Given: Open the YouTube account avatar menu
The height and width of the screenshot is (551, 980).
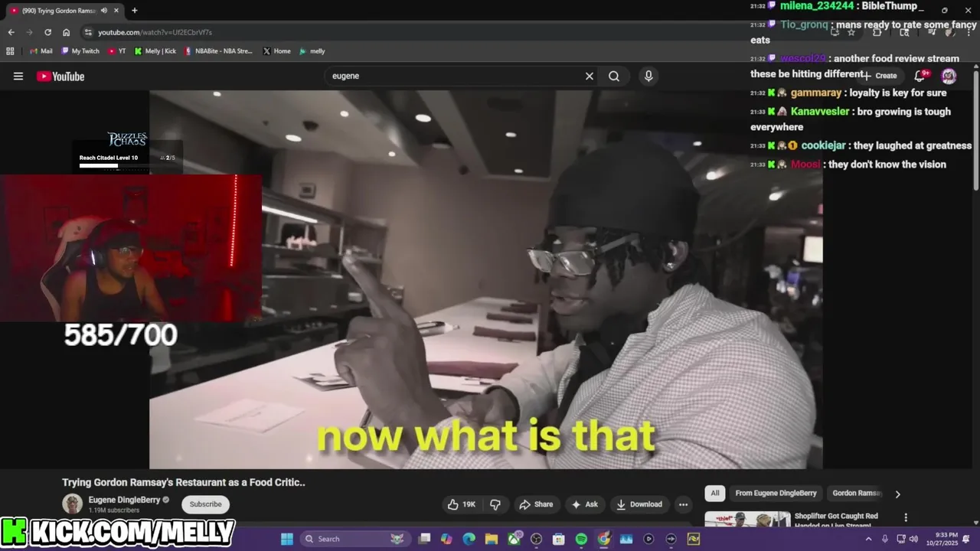Looking at the screenshot, I should click(949, 76).
